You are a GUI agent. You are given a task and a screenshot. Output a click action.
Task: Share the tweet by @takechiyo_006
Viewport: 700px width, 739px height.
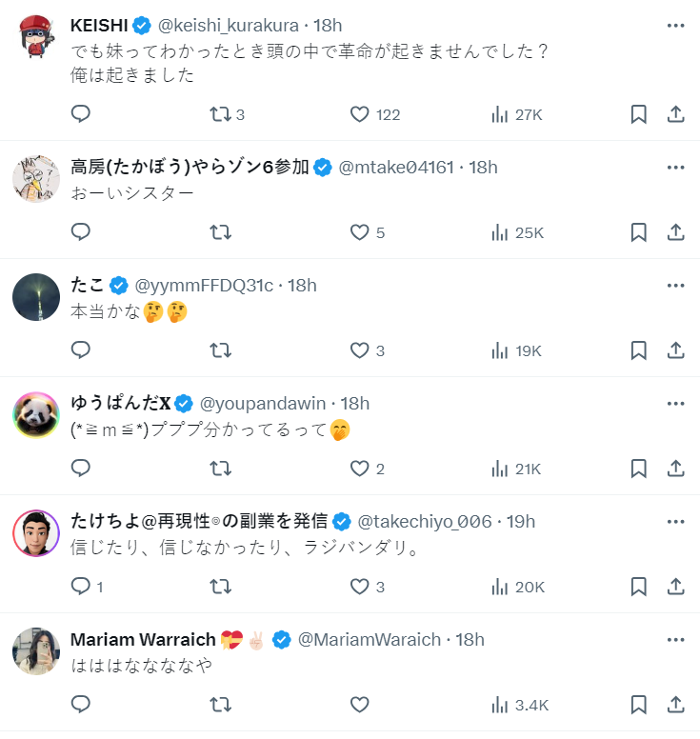point(675,587)
